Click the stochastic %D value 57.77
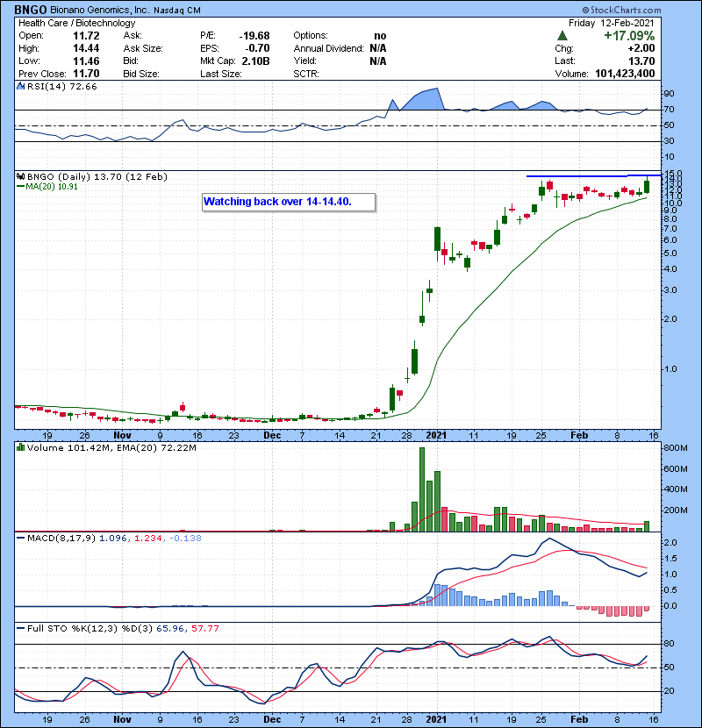The width and height of the screenshot is (702, 728). pos(204,628)
